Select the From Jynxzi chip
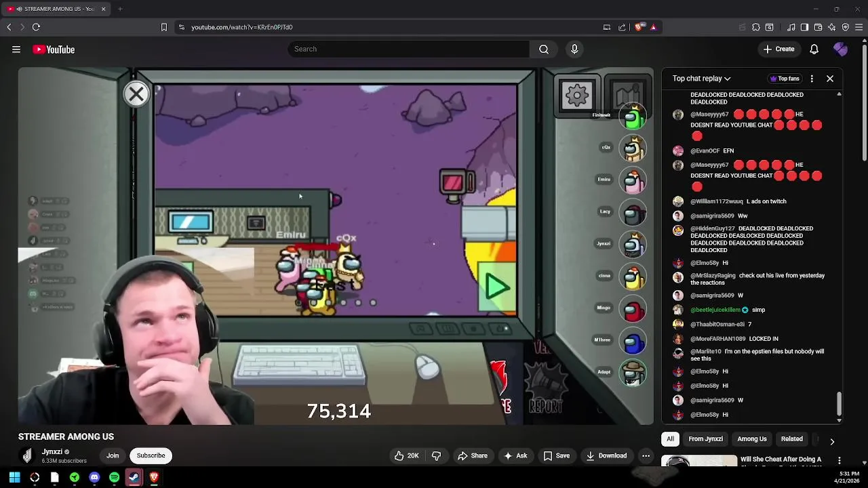This screenshot has width=868, height=488. click(x=705, y=439)
